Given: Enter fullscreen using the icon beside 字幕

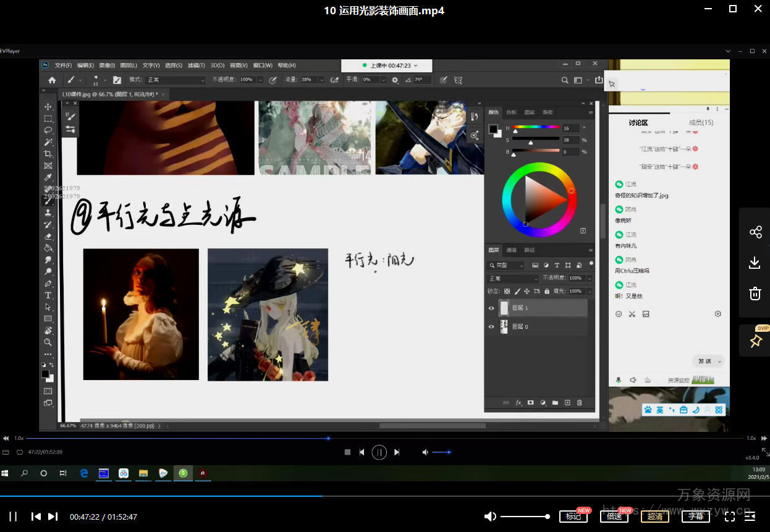Looking at the screenshot, I should (730, 517).
